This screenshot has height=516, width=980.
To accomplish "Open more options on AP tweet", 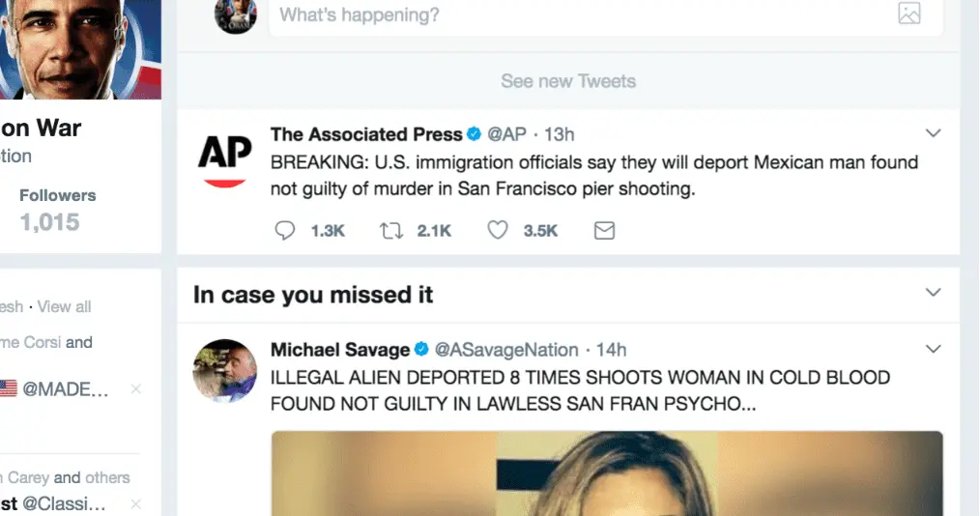I will click(933, 133).
